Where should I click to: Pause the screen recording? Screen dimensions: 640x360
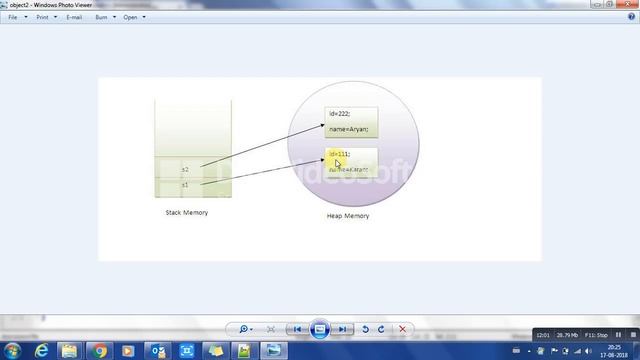tap(618, 335)
